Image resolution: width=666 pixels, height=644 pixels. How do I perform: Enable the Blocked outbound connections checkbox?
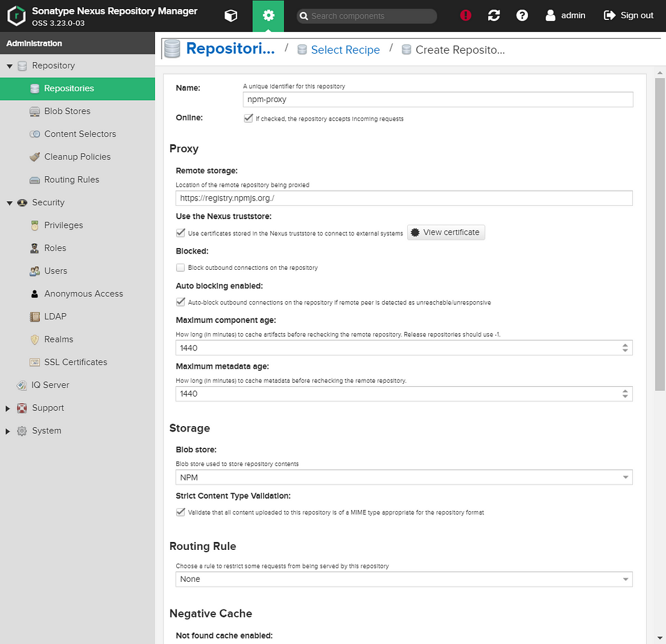(180, 267)
